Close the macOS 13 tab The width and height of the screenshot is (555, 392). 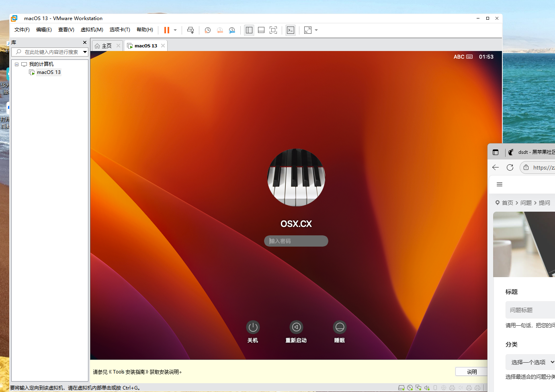[163, 46]
